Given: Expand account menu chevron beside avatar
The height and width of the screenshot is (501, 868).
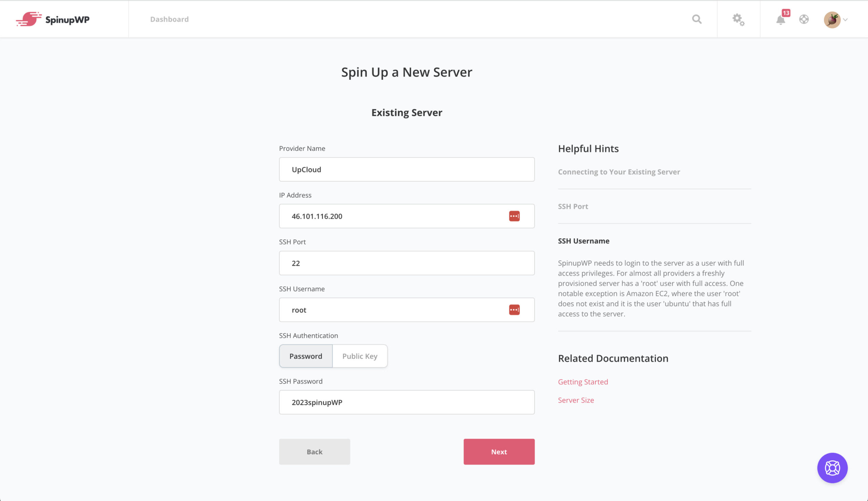Looking at the screenshot, I should 845,20.
